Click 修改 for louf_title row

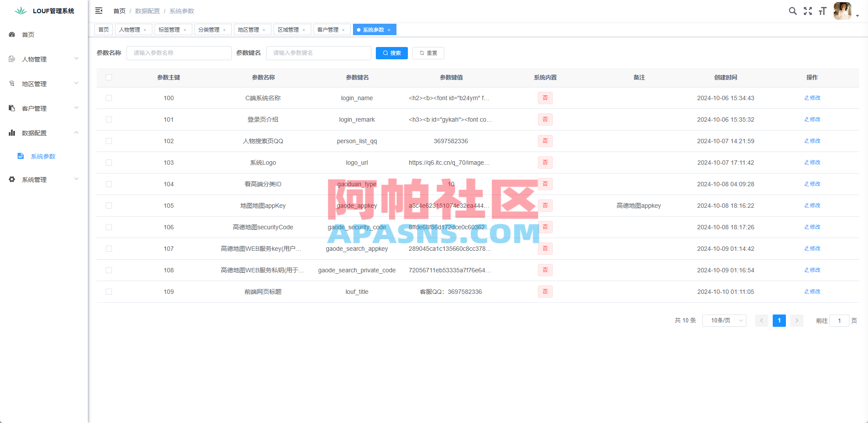812,292
